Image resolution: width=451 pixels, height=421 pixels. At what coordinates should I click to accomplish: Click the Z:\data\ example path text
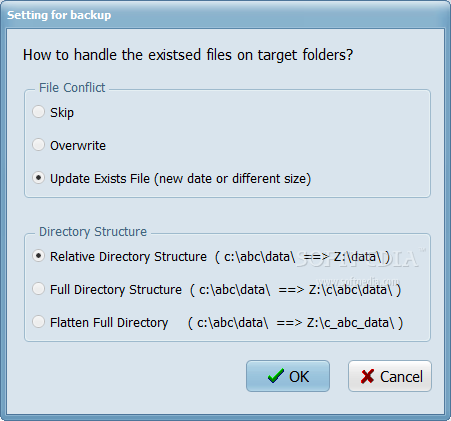[x=358, y=257]
